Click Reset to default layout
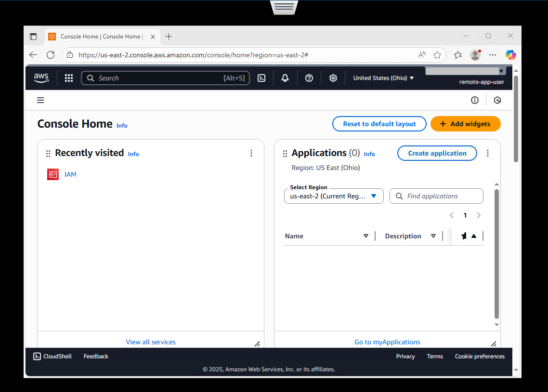This screenshot has height=392, width=548. pyautogui.click(x=379, y=124)
